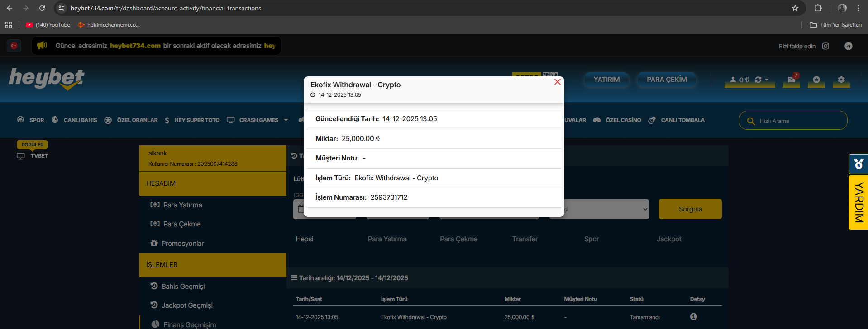
Task: Select the Transfer filter tab
Action: pos(525,239)
